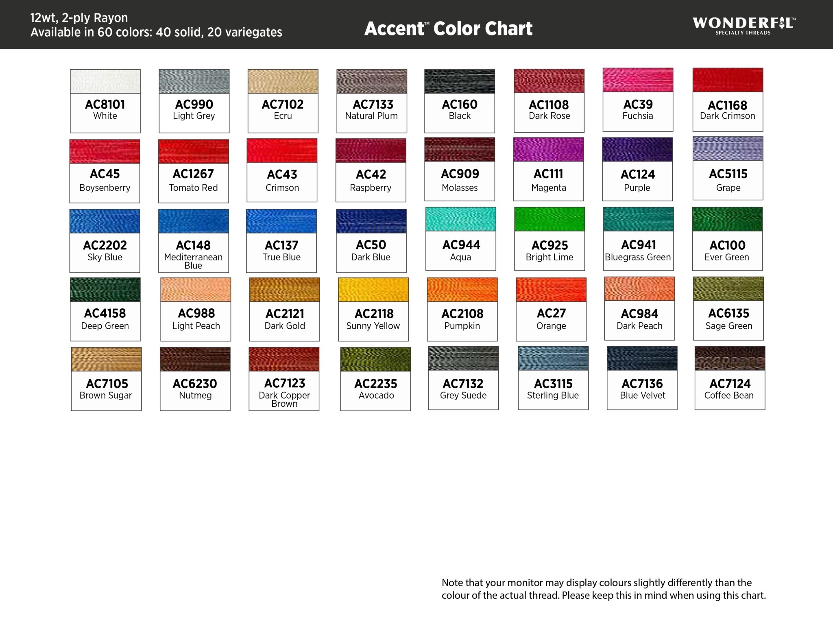
Task: Click the AC8101 White thread swatch
Action: (x=105, y=101)
